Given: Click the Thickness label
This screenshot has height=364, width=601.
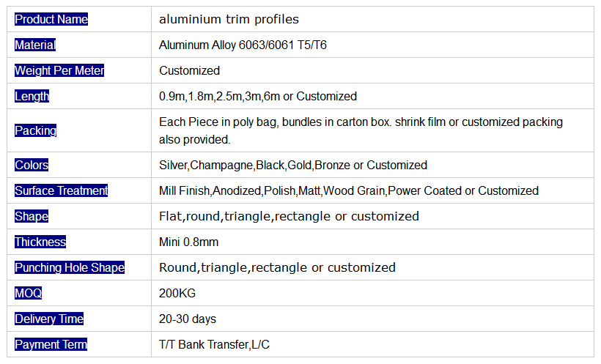Looking at the screenshot, I should pos(40,242).
